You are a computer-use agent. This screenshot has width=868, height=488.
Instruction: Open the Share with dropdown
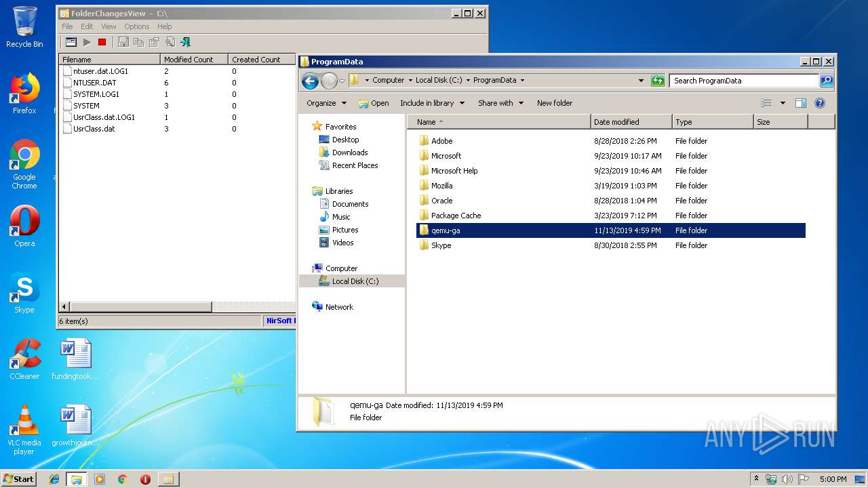point(500,103)
